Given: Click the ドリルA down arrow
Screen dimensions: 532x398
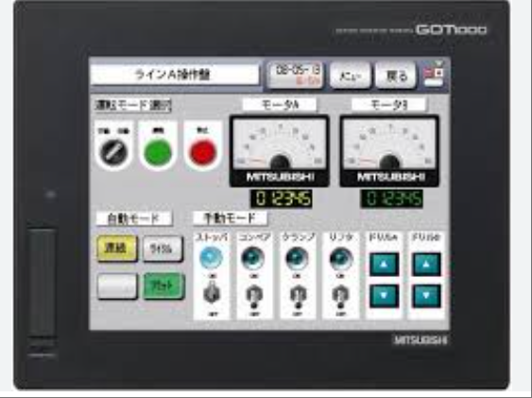Looking at the screenshot, I should (384, 296).
